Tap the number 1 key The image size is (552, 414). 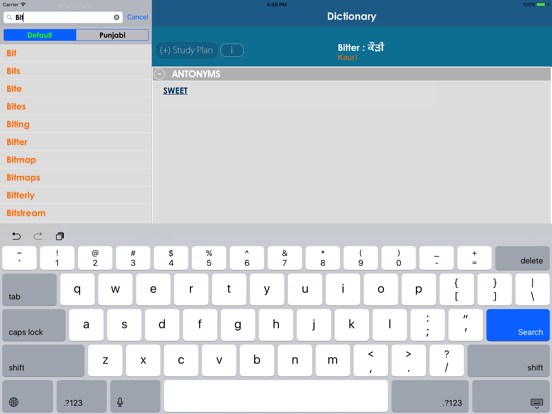click(x=57, y=258)
